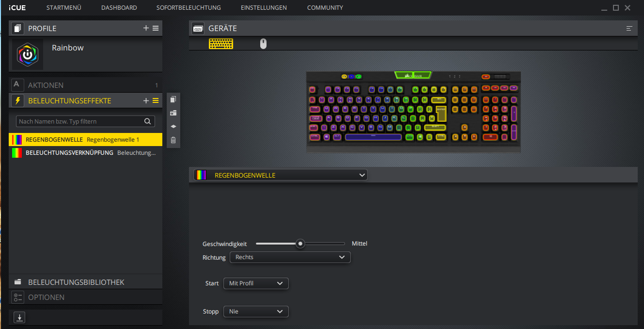
Task: Open the PROFILE list menu icon
Action: [x=156, y=28]
